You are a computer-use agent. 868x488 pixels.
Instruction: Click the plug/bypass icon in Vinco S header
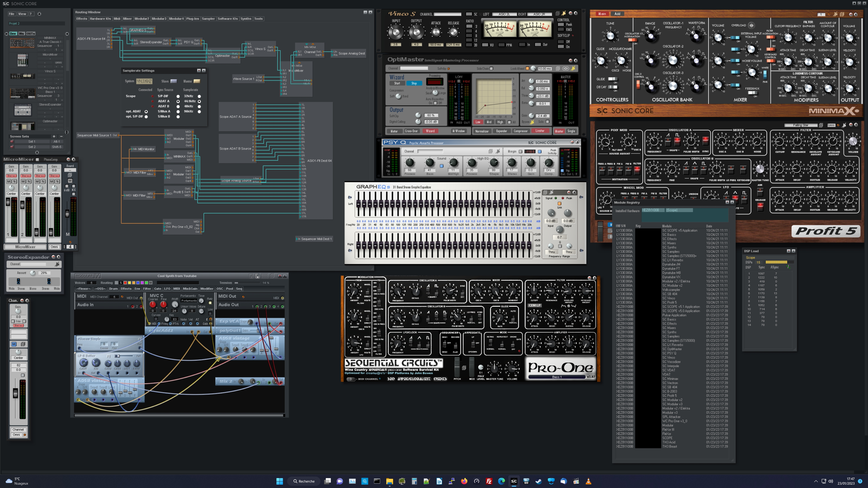click(x=563, y=14)
